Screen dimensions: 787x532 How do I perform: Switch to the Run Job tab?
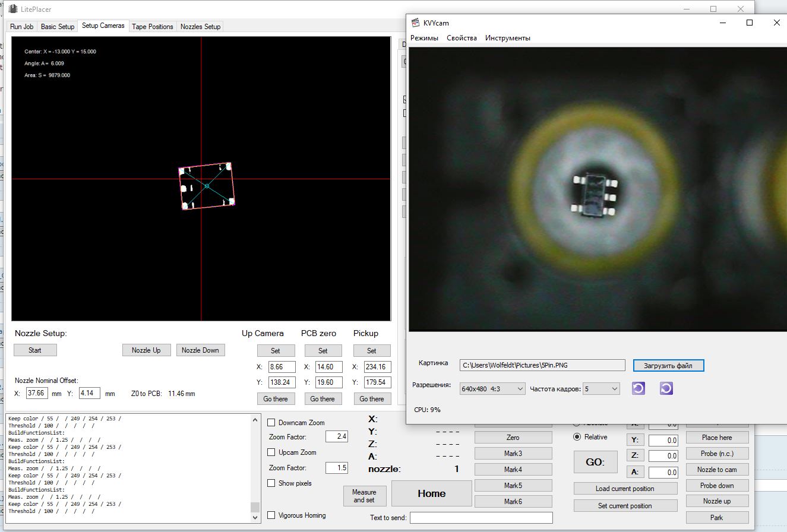coord(22,27)
